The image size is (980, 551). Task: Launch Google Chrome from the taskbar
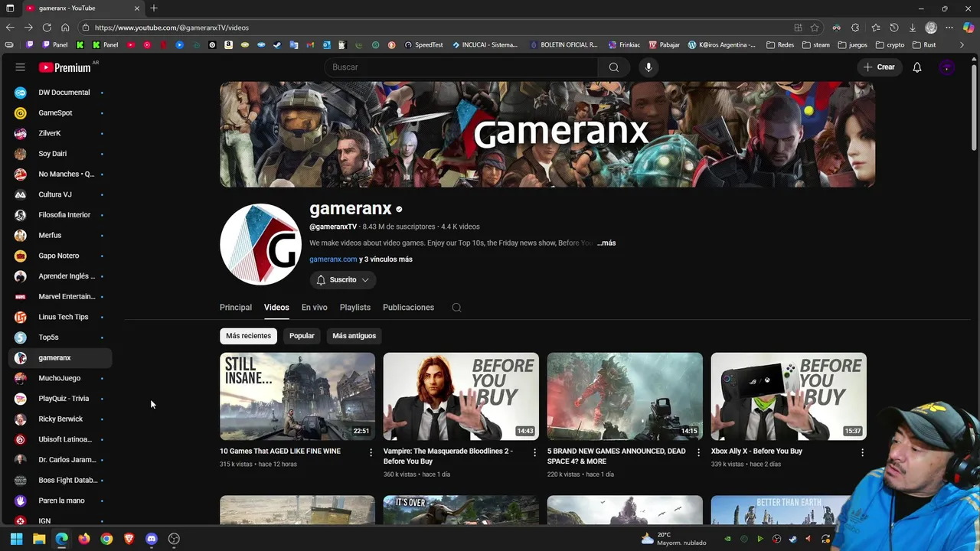[x=106, y=539]
